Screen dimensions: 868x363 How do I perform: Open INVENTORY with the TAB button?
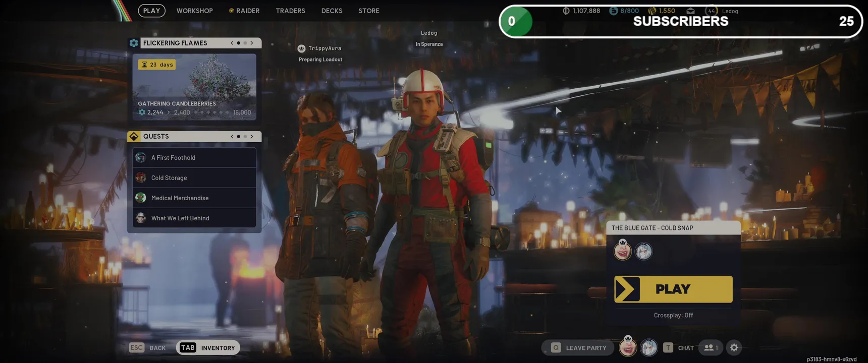(208, 347)
